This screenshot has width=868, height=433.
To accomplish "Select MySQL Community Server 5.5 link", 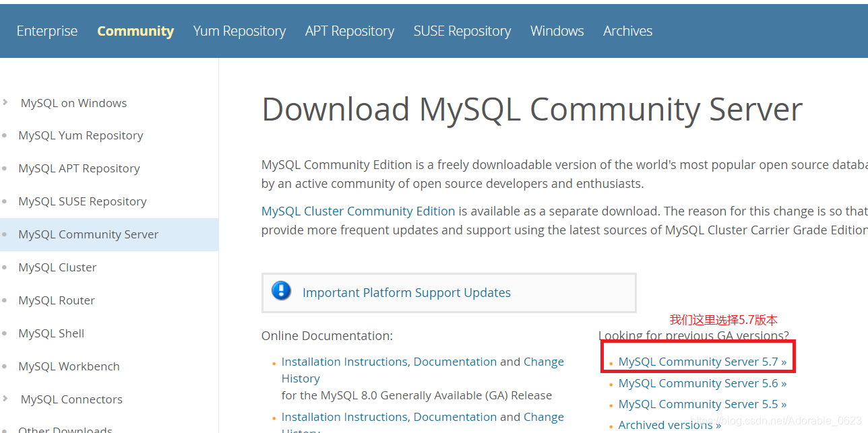I will (x=702, y=404).
